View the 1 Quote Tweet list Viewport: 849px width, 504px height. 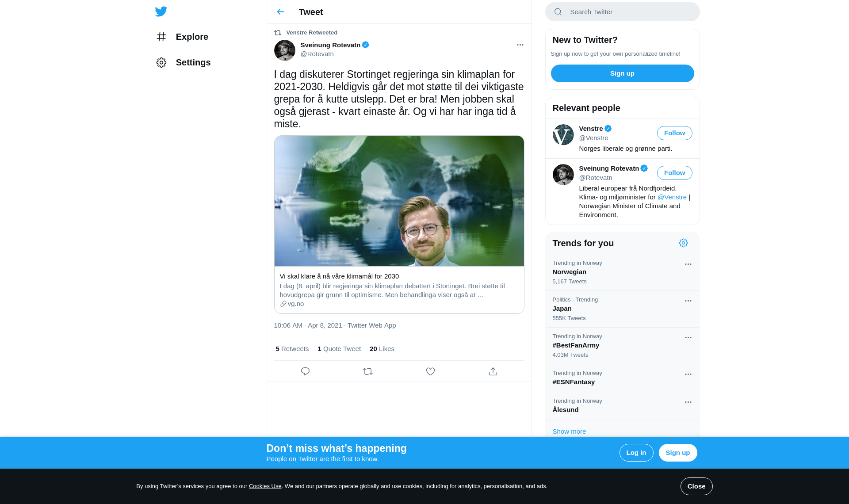point(339,349)
